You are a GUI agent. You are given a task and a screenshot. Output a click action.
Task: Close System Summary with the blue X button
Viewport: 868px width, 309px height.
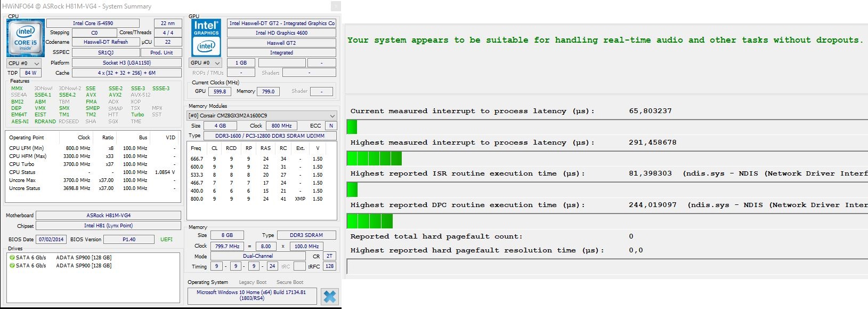[330, 296]
